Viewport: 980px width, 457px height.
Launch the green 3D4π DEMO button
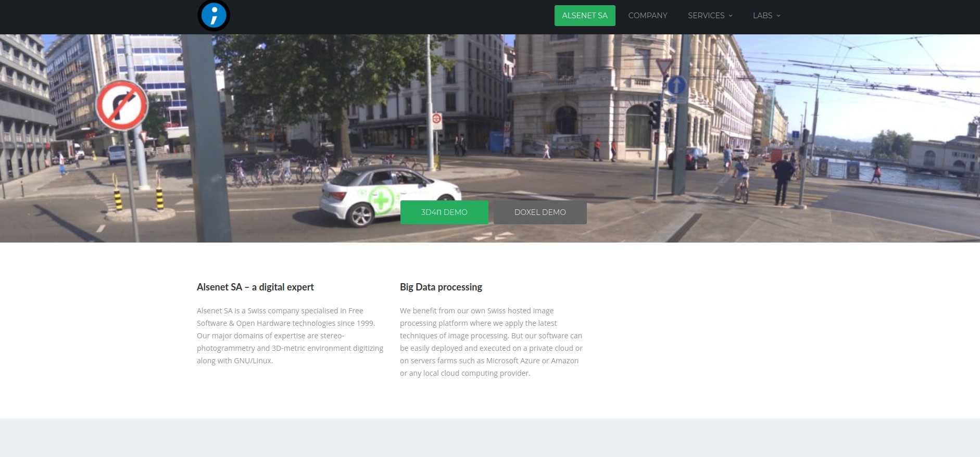click(444, 212)
